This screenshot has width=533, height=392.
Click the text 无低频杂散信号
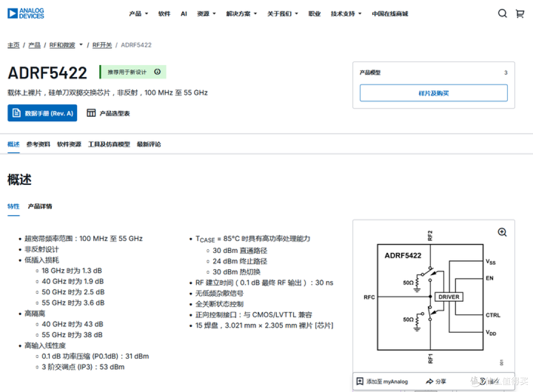pos(219,293)
